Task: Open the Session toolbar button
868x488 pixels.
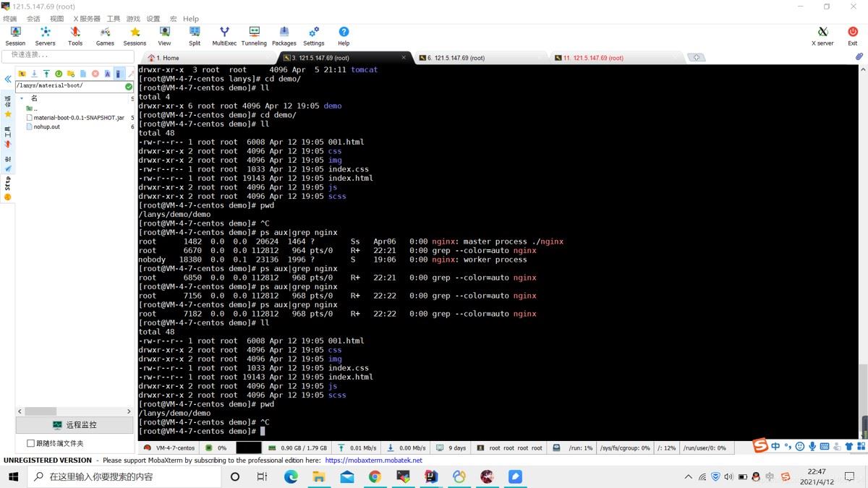Action: tap(15, 36)
